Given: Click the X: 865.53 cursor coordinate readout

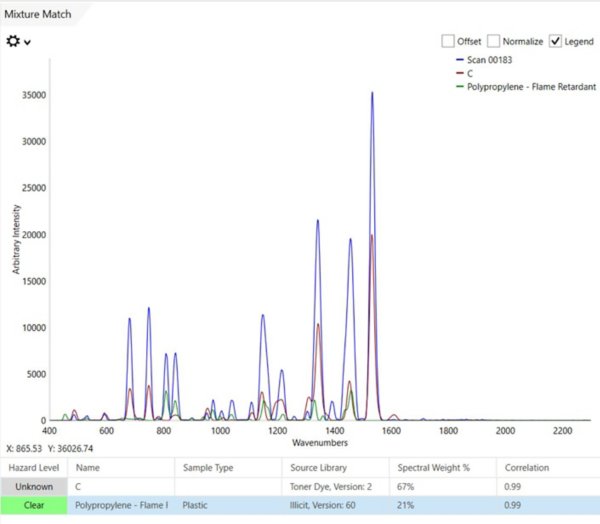Looking at the screenshot, I should click(x=24, y=449).
